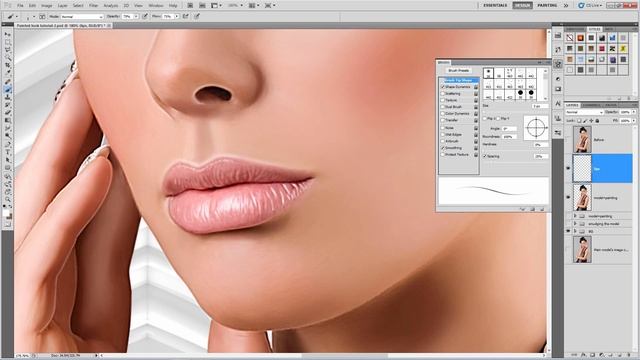Open the CS Live button
Viewport: 640px width, 360px height.
[x=590, y=5]
